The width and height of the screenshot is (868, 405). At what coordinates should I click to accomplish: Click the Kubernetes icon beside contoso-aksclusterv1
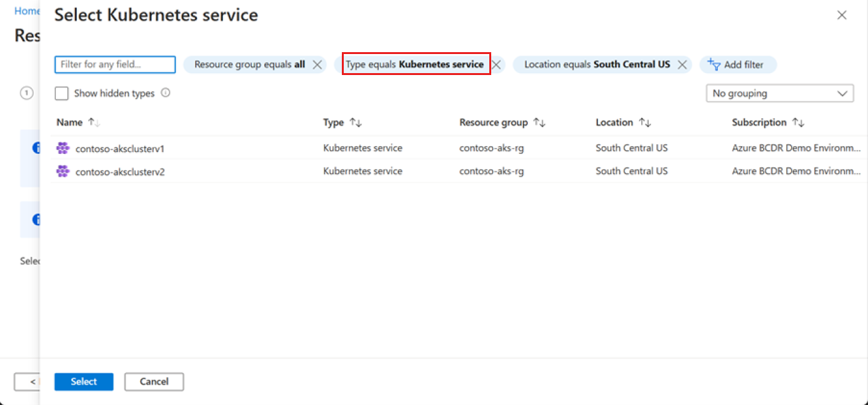[62, 148]
